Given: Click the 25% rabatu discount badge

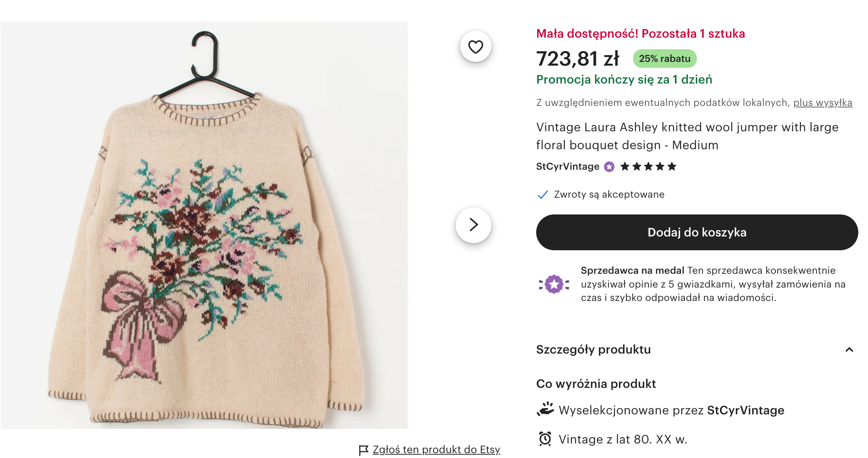Looking at the screenshot, I should 664,59.
